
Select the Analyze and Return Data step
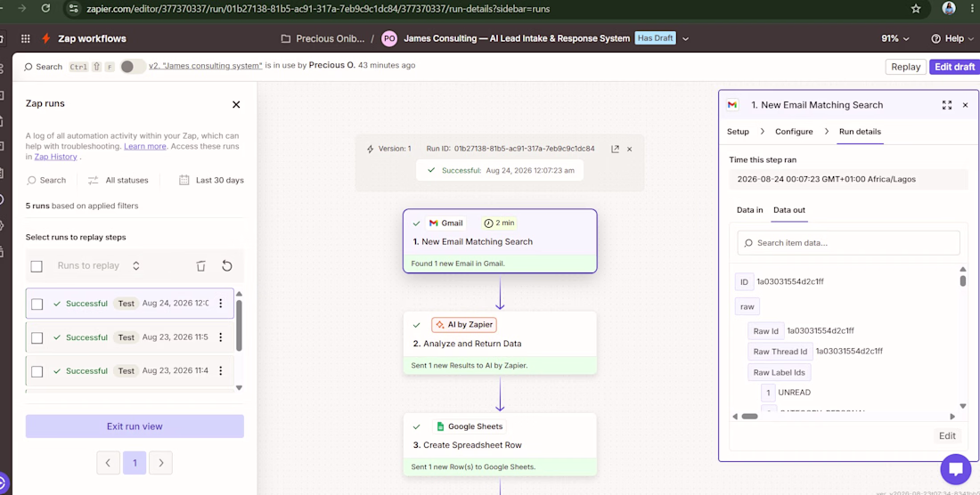[500, 343]
